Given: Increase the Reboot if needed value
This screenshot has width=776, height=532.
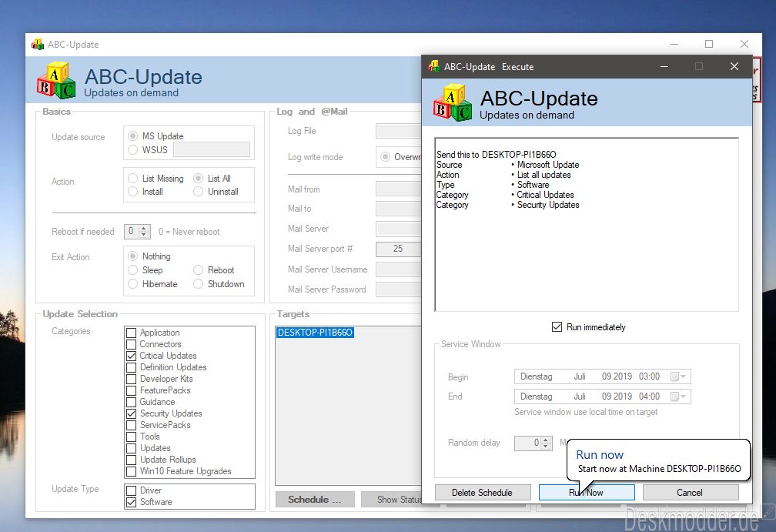Looking at the screenshot, I should click(x=144, y=228).
